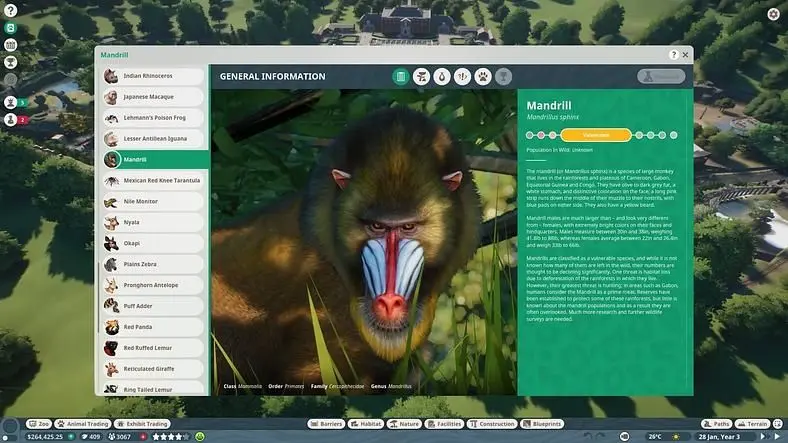The height and width of the screenshot is (443, 788).
Task: Select Mexican Red Knee Tarantula entry
Action: coord(153,181)
